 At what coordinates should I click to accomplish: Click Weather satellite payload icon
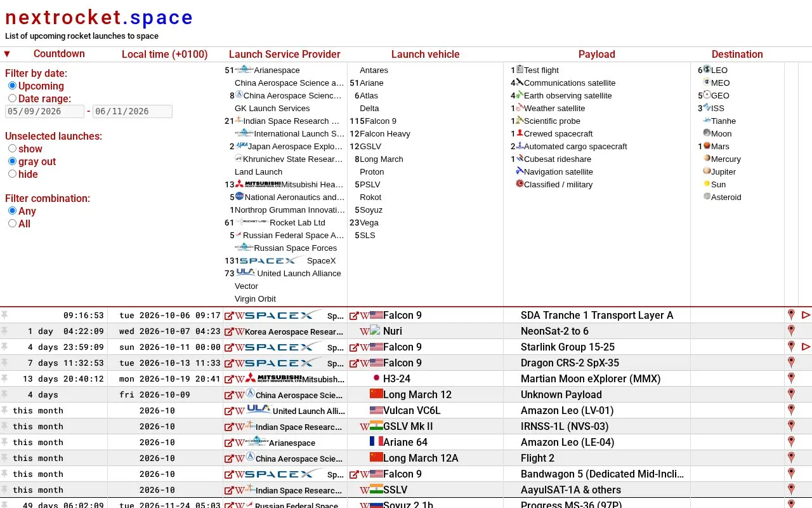click(520, 108)
